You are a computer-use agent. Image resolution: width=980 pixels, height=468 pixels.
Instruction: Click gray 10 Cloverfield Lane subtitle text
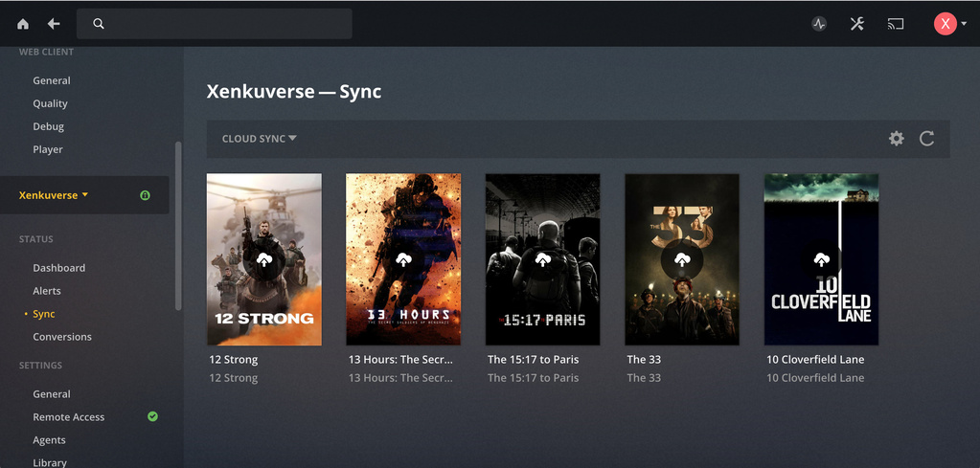[815, 377]
